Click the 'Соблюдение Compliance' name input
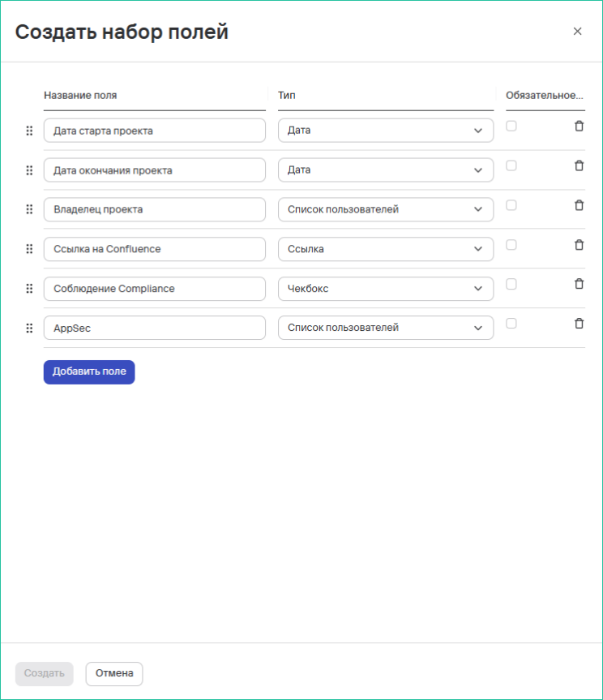The height and width of the screenshot is (700, 603). (154, 289)
